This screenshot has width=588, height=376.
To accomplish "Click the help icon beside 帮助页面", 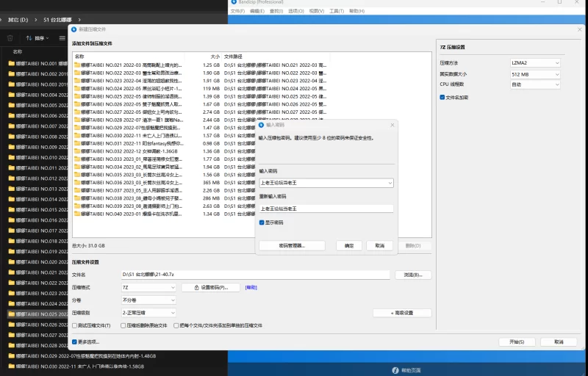I will coord(395,370).
